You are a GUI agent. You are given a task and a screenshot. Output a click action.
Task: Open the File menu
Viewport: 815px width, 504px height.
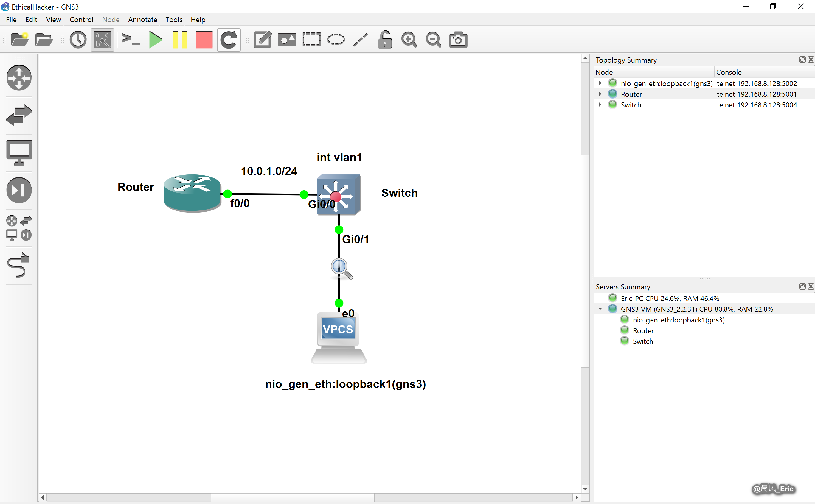pyautogui.click(x=11, y=20)
